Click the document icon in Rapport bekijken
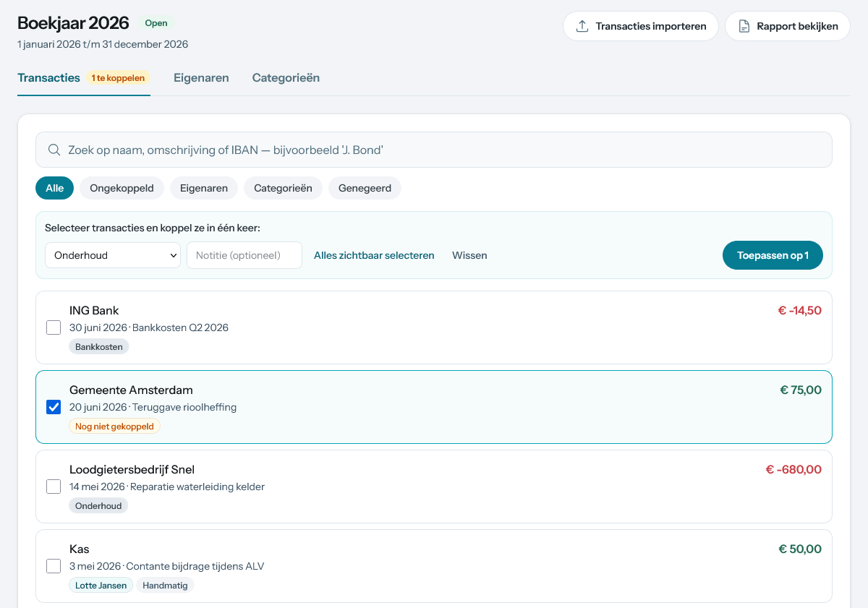 744,26
